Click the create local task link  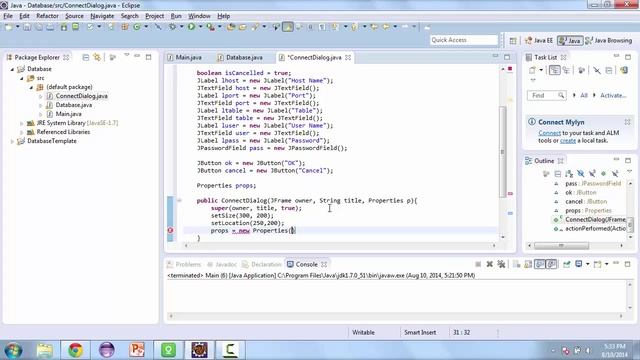click(568, 140)
